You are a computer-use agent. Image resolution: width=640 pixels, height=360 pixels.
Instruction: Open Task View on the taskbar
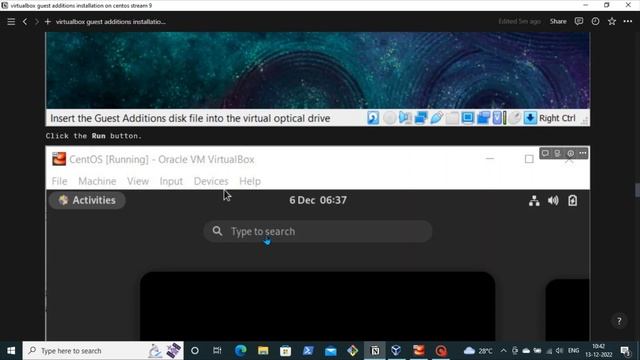217,351
